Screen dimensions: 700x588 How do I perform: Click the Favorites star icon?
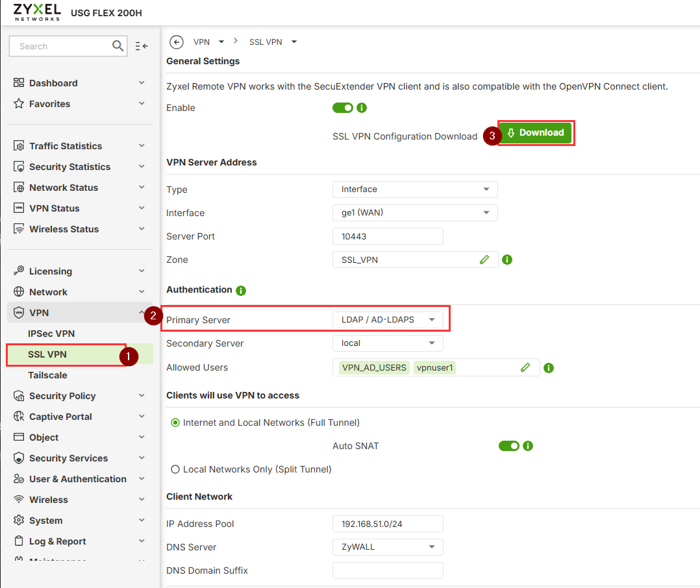(19, 103)
